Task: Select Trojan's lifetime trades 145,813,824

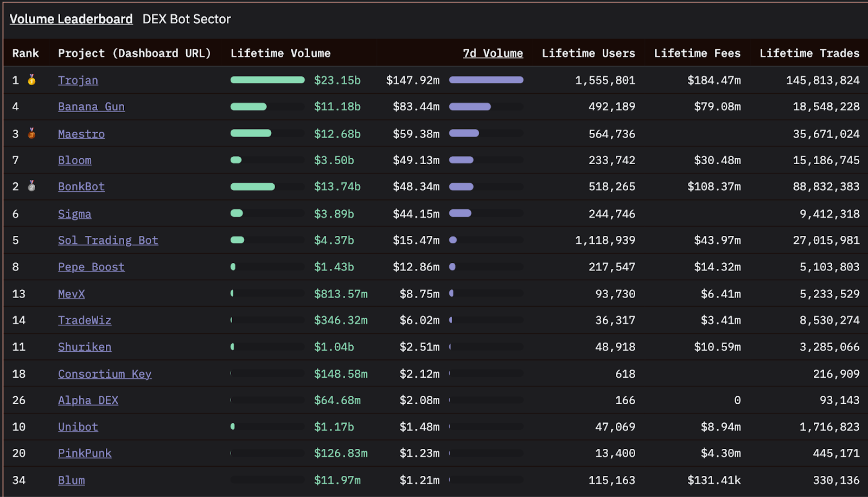Action: [x=823, y=80]
